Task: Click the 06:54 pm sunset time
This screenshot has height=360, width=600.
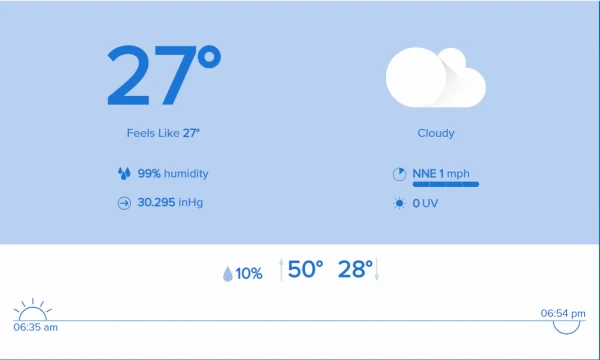Action: pos(563,314)
